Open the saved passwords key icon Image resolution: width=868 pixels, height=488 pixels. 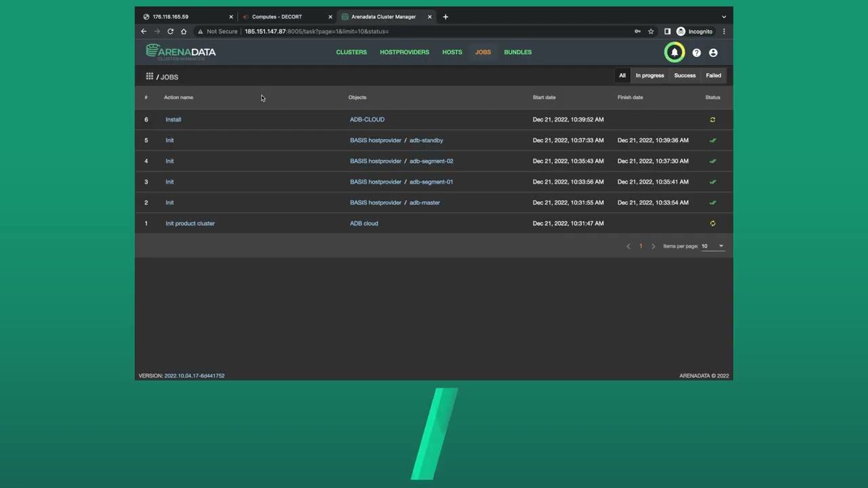(x=637, y=31)
